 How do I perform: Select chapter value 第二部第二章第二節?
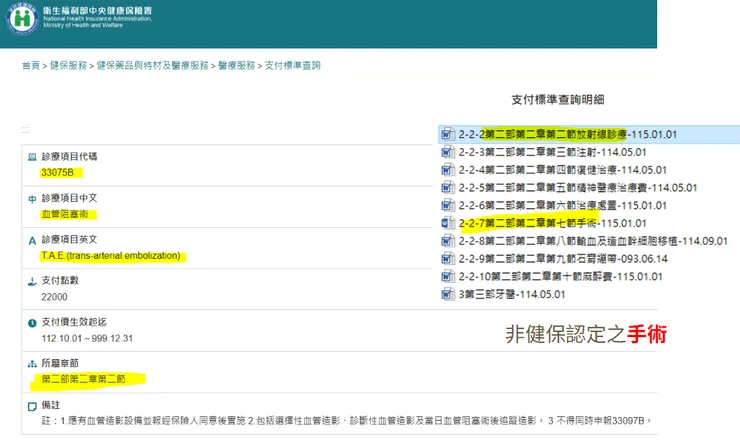point(84,379)
